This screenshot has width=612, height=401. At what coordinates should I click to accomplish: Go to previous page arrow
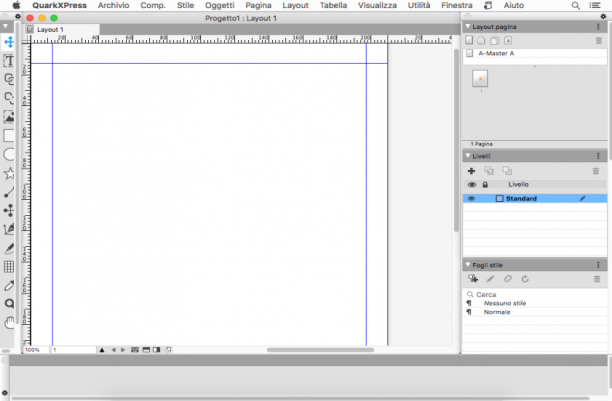(x=113, y=350)
